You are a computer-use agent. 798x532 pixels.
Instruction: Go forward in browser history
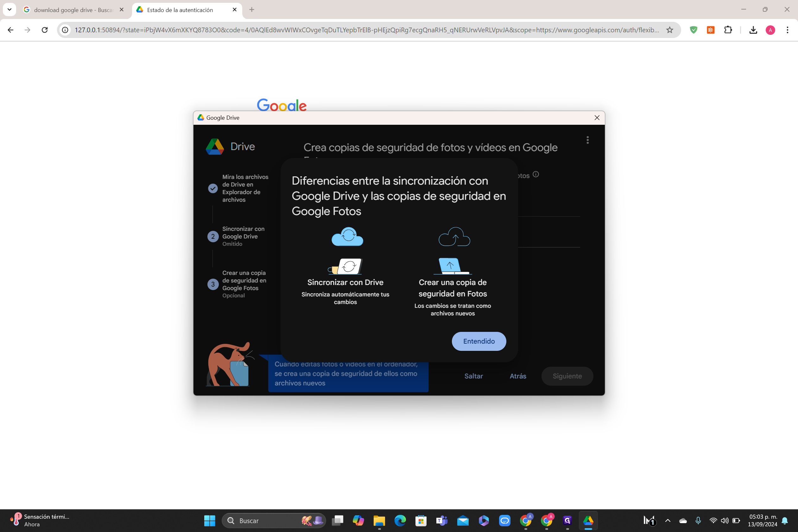tap(28, 30)
